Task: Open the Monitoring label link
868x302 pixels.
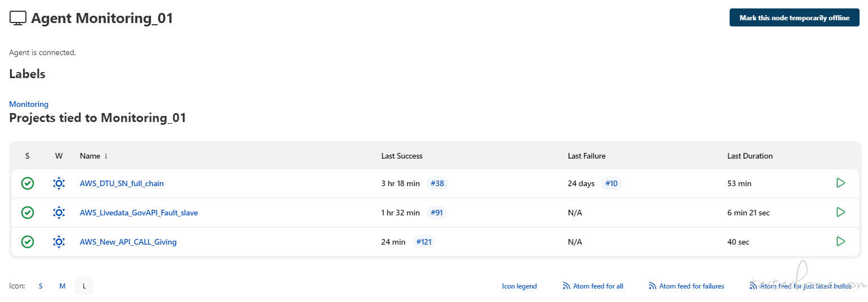Action: click(29, 104)
